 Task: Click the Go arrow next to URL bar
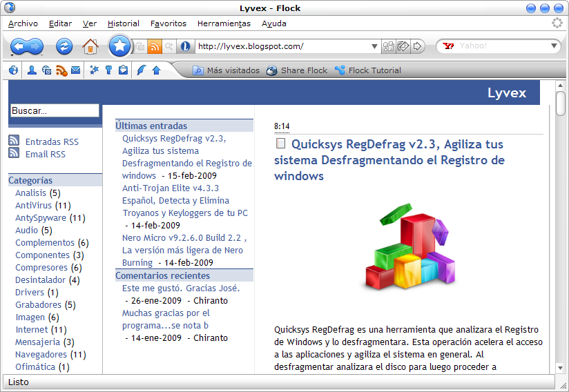click(x=417, y=46)
